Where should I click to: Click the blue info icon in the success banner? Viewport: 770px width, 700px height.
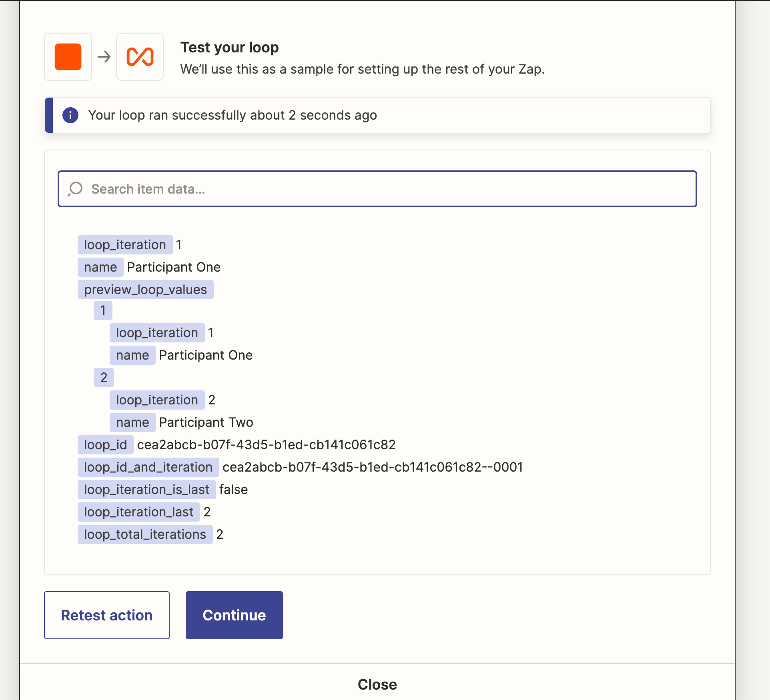coord(70,115)
